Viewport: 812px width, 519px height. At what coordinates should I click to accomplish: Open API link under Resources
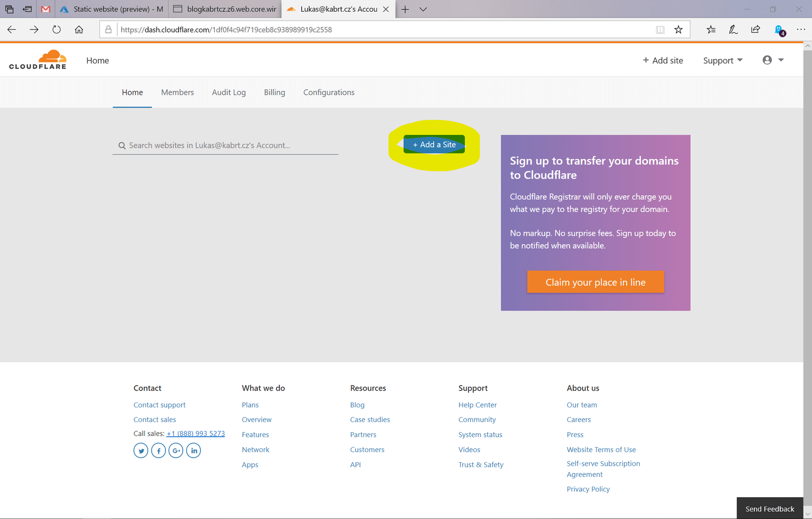coord(355,465)
